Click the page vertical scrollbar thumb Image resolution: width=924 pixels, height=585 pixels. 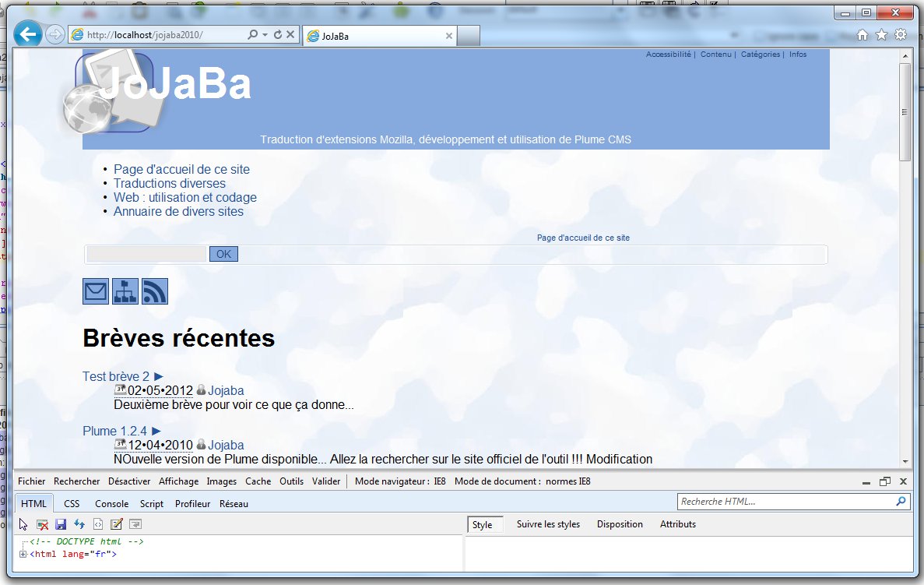click(x=905, y=112)
